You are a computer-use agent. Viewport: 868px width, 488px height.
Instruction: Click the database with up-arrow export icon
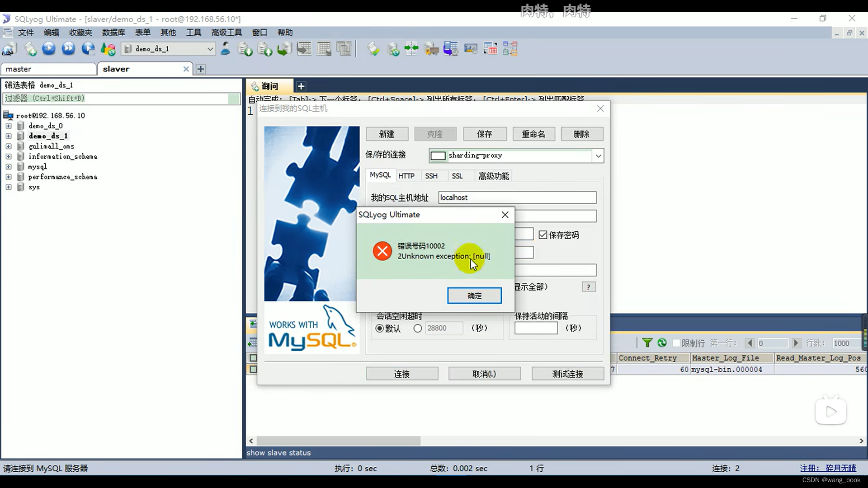point(265,49)
